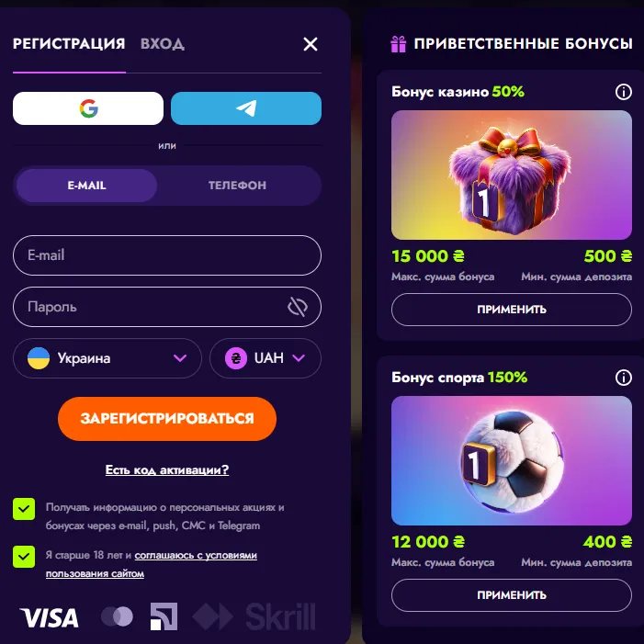Open info icon for sport bonus 150%

623,378
